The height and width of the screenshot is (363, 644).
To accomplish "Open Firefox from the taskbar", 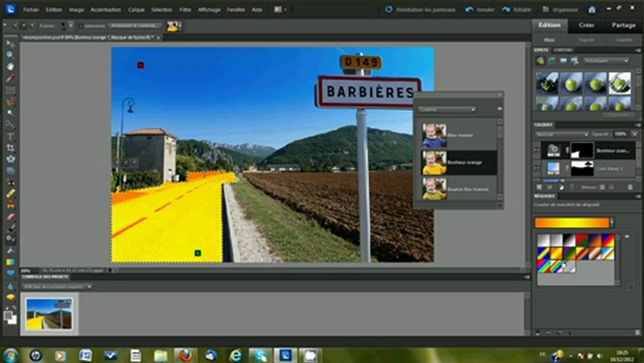I will click(185, 355).
